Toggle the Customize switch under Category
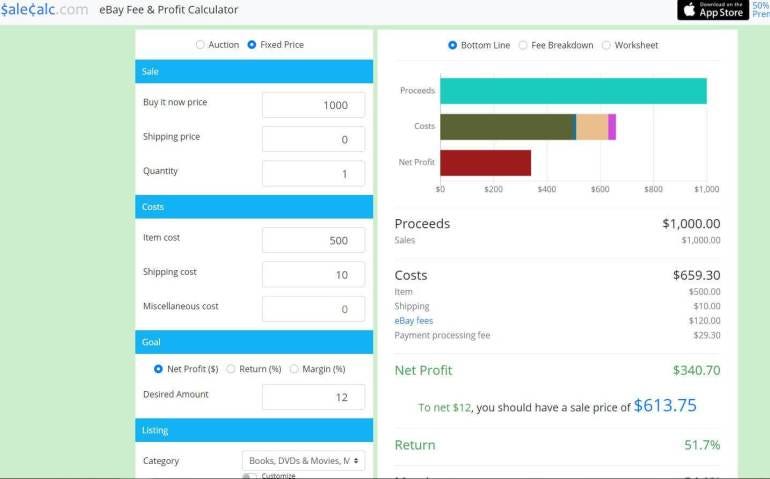770x479 pixels. (249, 476)
